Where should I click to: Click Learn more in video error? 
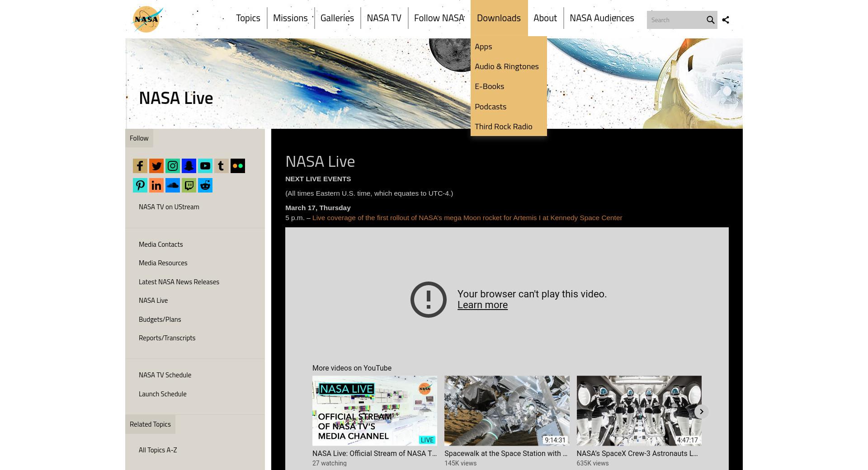(482, 305)
